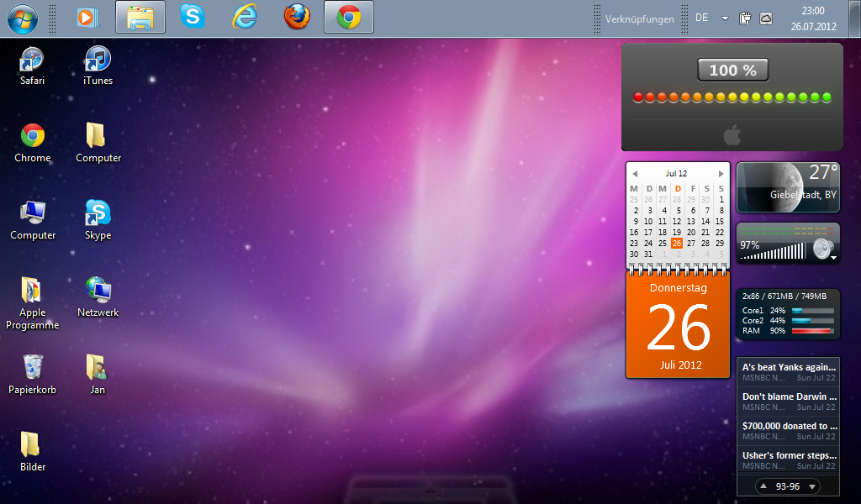Click the 97% volume label
Screen dimensions: 861x504
pos(749,245)
